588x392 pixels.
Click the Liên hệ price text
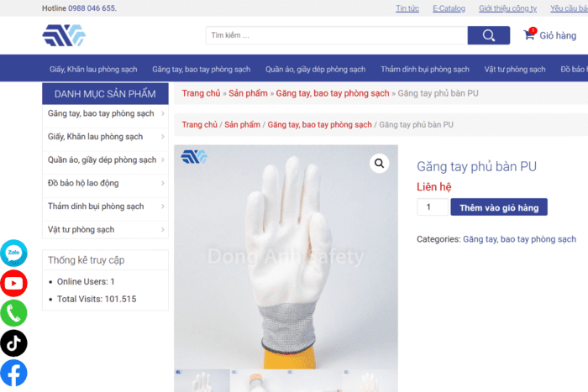tap(434, 186)
